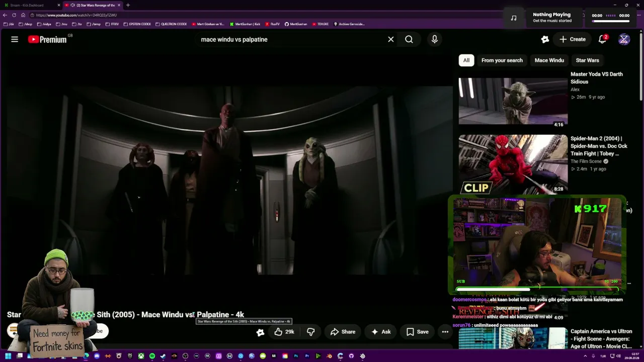
Task: Open the /shop bookmark folder
Action: click(25, 24)
